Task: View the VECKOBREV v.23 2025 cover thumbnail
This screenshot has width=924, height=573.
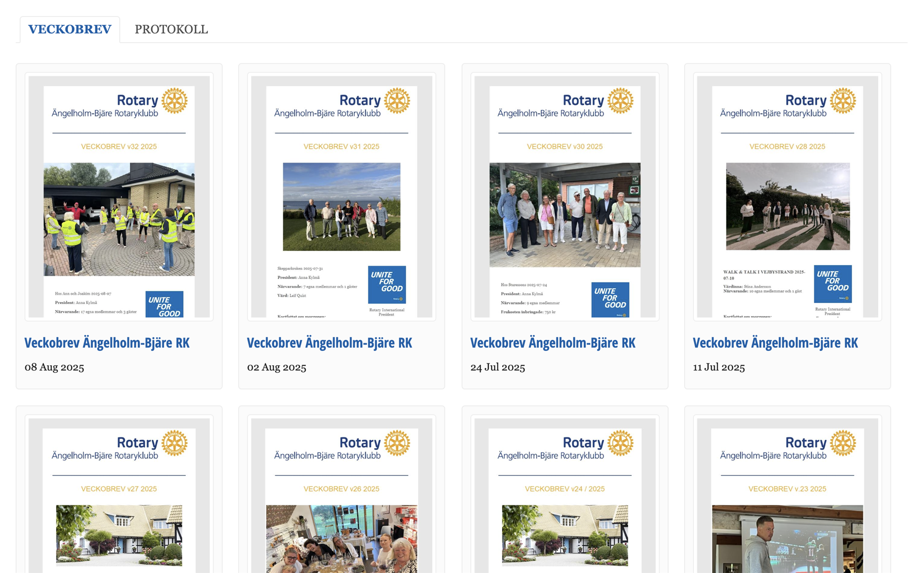Action: click(x=787, y=494)
